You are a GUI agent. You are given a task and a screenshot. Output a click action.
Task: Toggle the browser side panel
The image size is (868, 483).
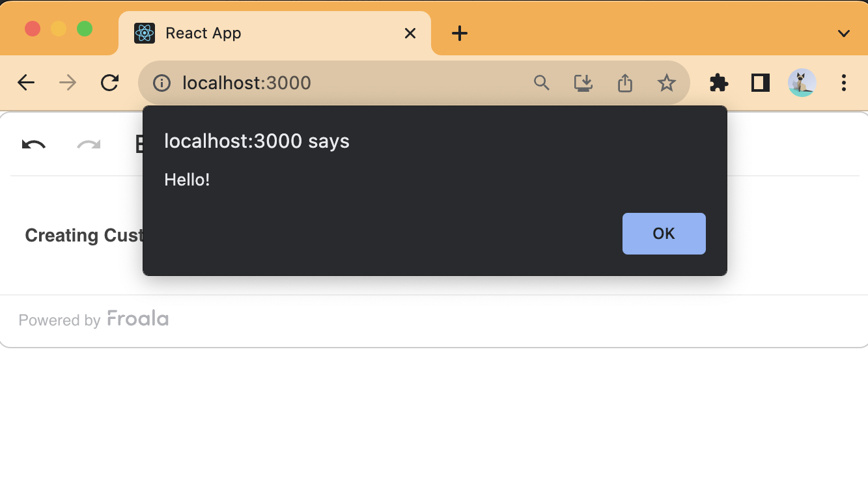click(x=761, y=83)
